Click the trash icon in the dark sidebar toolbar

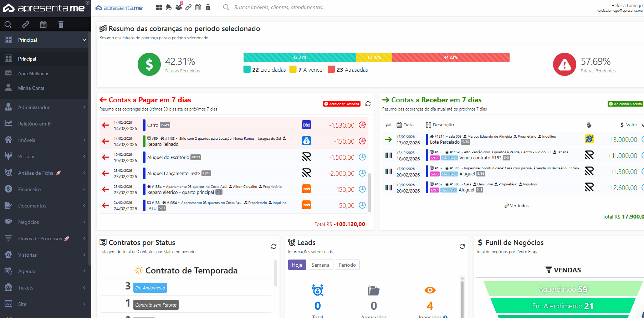click(61, 24)
